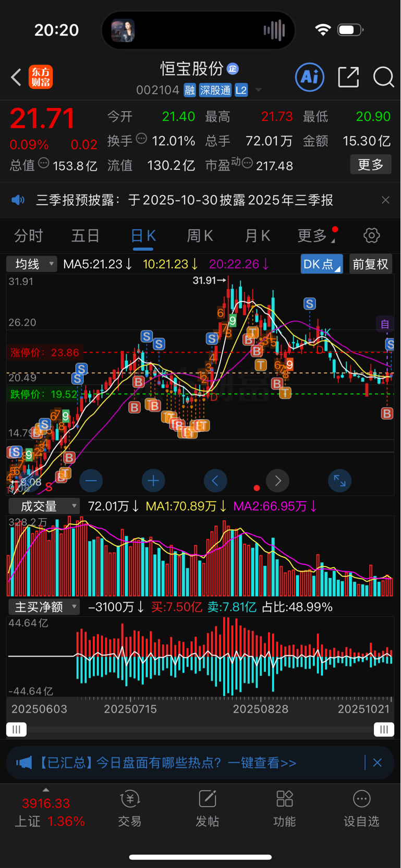Tap the banner megaphone icon

pos(24,763)
